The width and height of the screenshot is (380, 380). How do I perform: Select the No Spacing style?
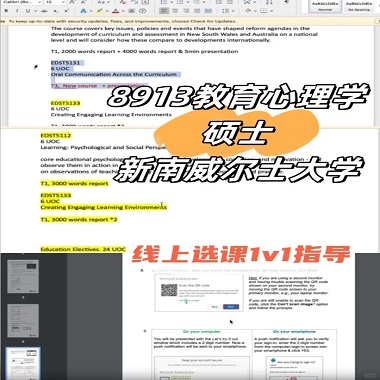[359, 6]
